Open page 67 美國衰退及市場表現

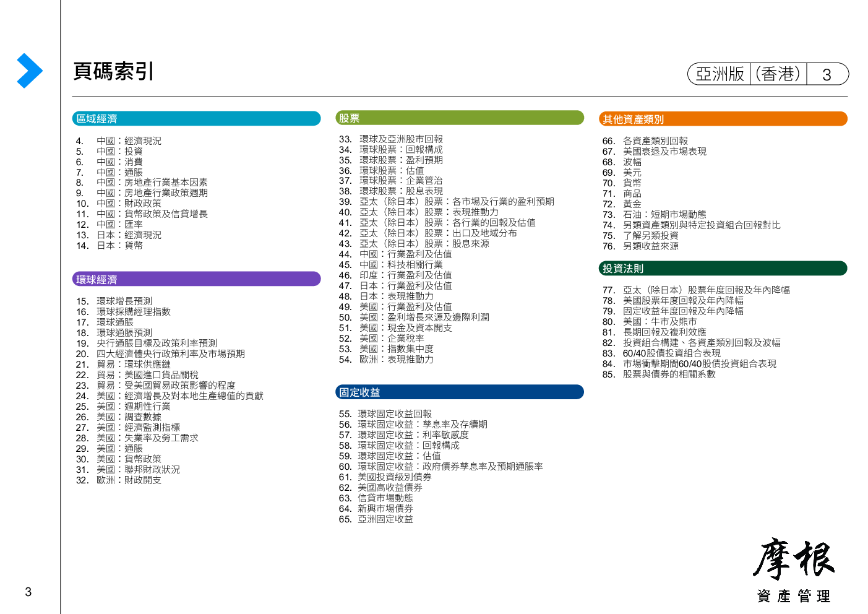[655, 152]
